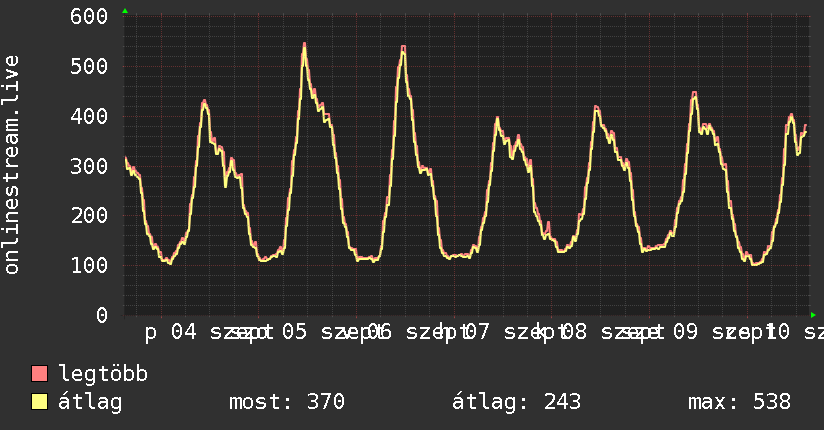
Task: Select the legtöbb legend label
Action: tap(103, 374)
